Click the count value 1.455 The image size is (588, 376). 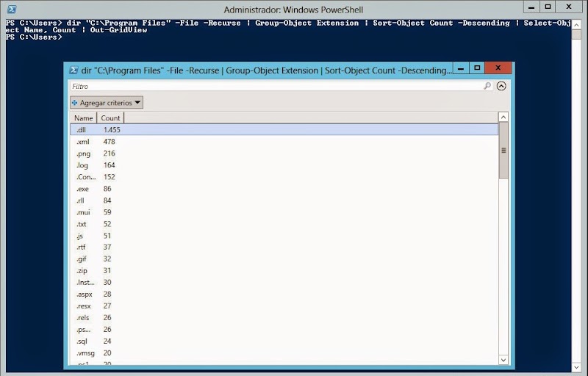pos(112,129)
